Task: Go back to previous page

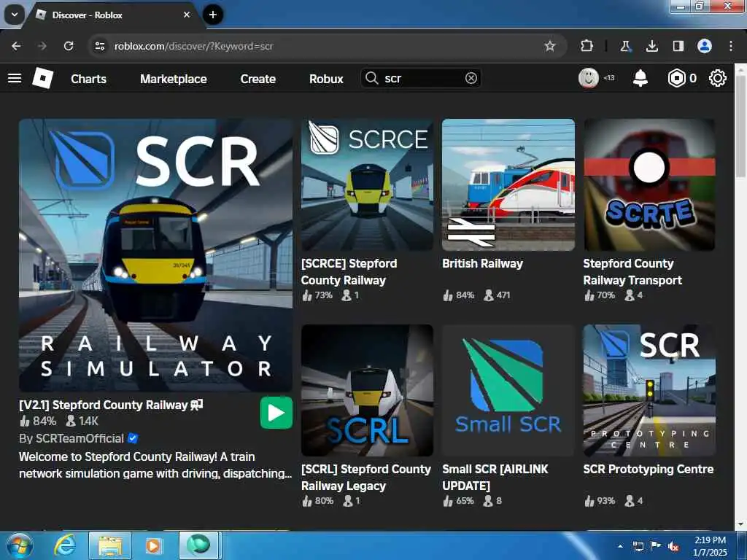Action: tap(16, 46)
